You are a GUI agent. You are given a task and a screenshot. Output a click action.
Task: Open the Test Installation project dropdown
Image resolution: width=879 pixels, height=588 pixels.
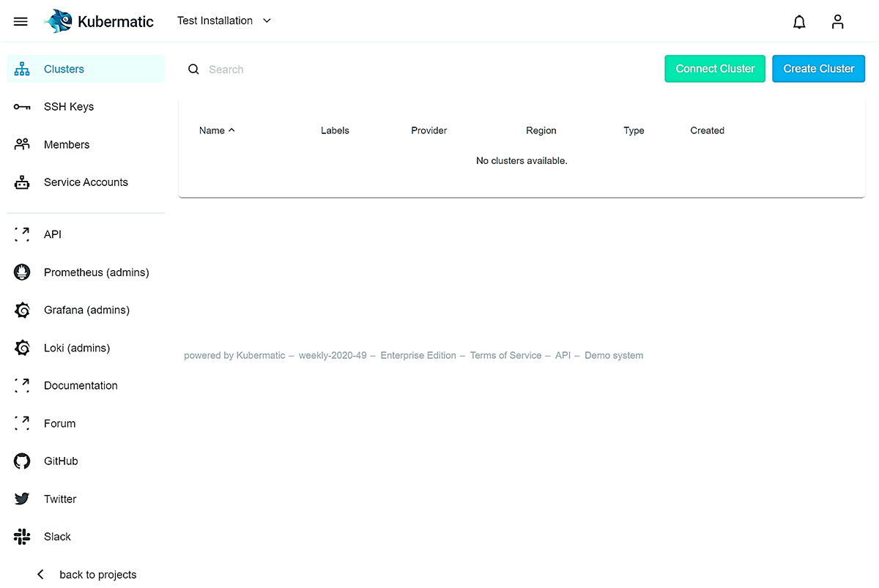coord(224,21)
